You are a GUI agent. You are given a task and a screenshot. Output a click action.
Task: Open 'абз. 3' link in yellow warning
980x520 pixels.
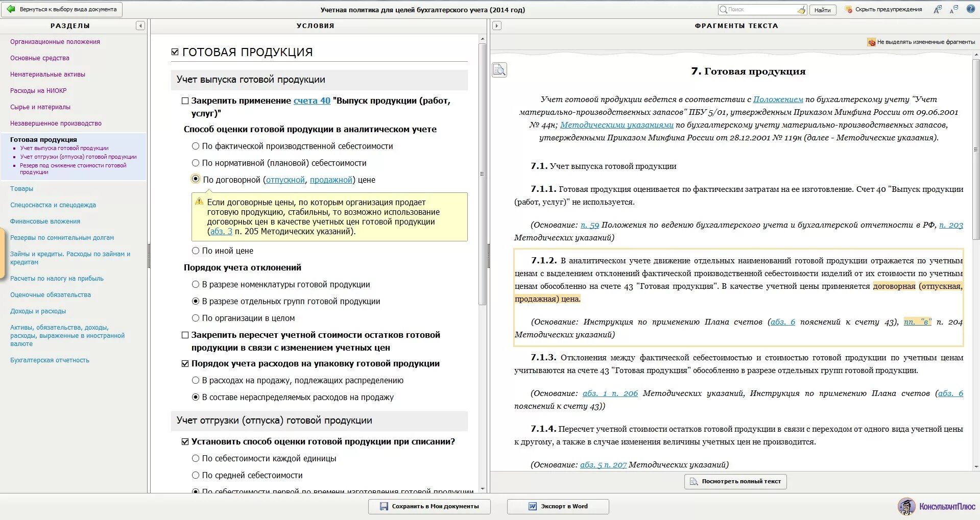[221, 231]
